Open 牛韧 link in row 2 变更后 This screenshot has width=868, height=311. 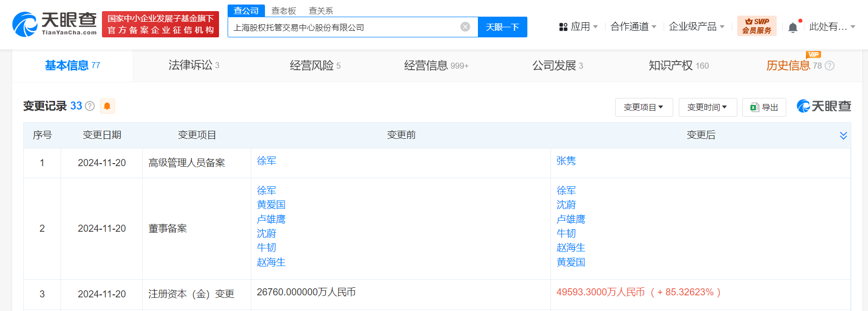tap(566, 233)
